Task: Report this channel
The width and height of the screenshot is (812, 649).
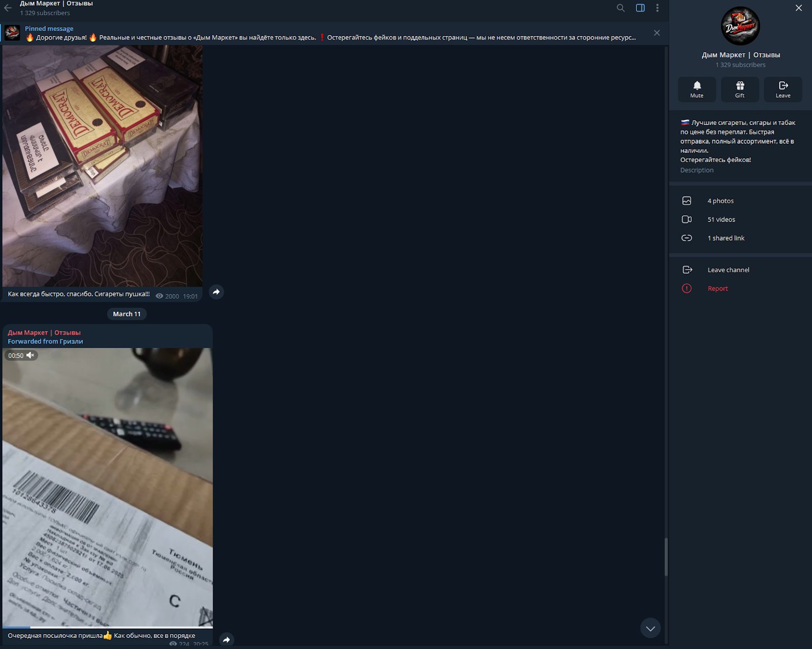Action: click(717, 288)
